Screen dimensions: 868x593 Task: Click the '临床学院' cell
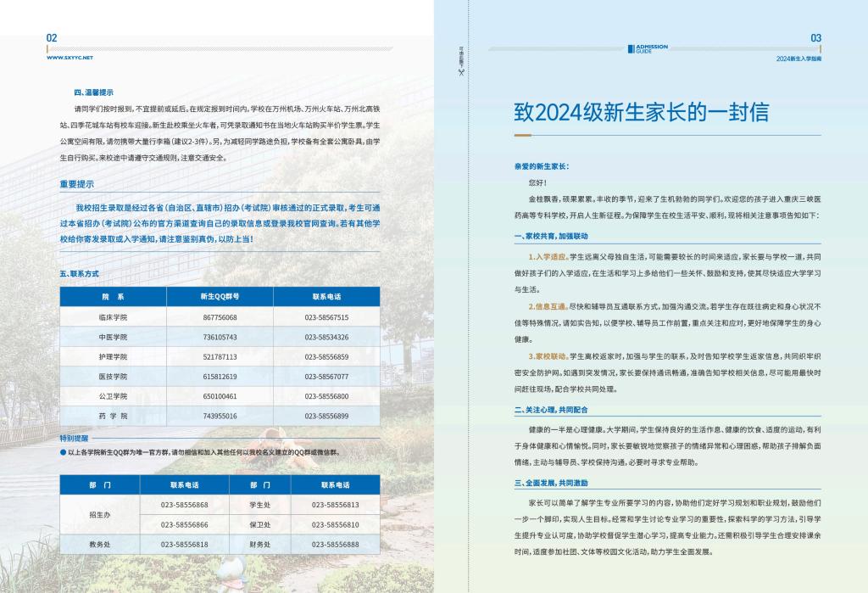pos(113,317)
